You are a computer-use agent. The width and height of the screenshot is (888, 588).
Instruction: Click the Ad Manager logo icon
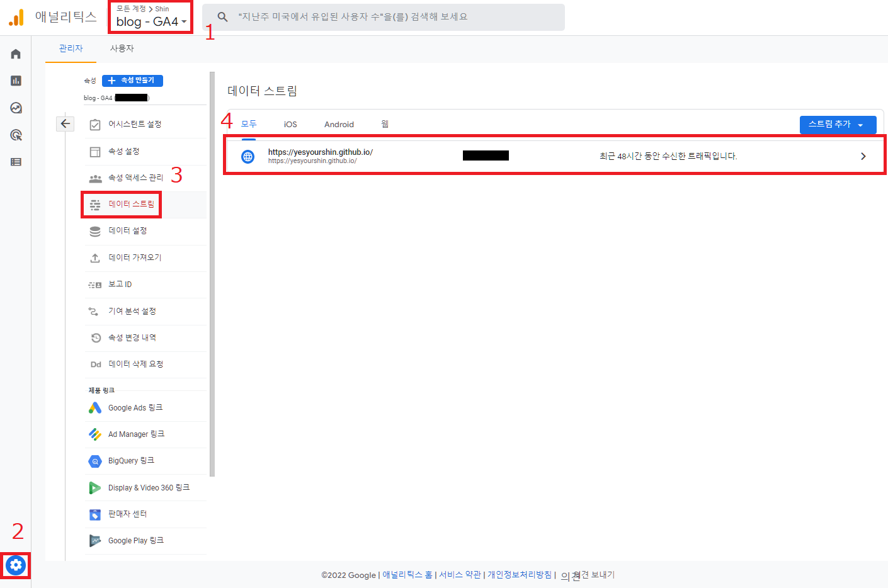95,434
